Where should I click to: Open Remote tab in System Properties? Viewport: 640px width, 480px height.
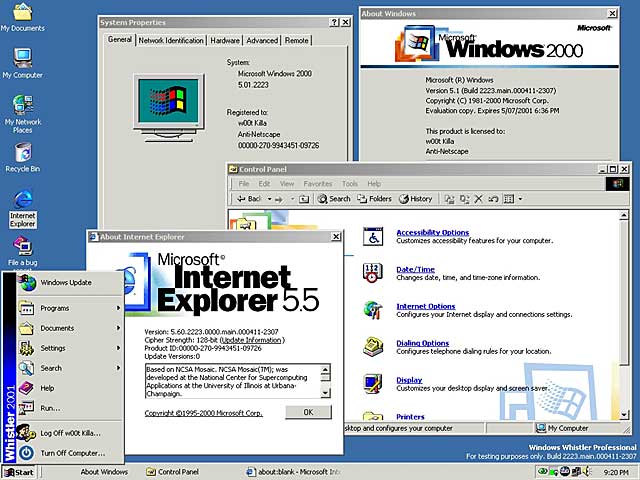(296, 40)
